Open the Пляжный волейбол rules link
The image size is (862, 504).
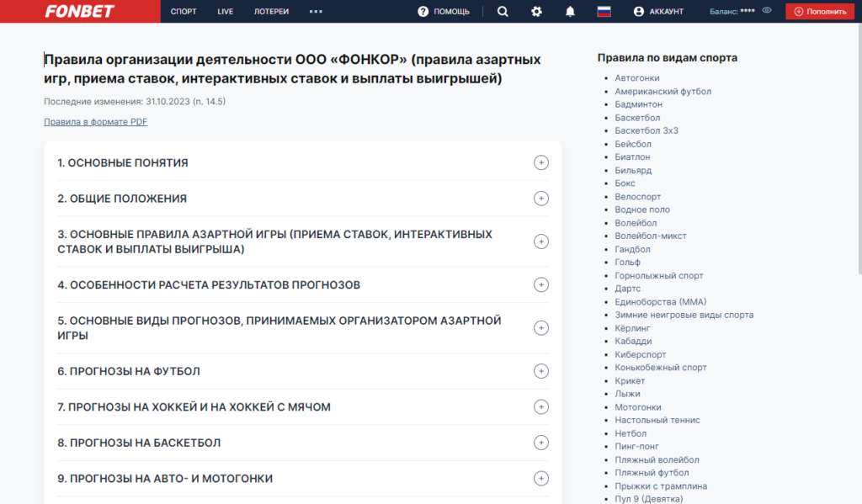(657, 460)
